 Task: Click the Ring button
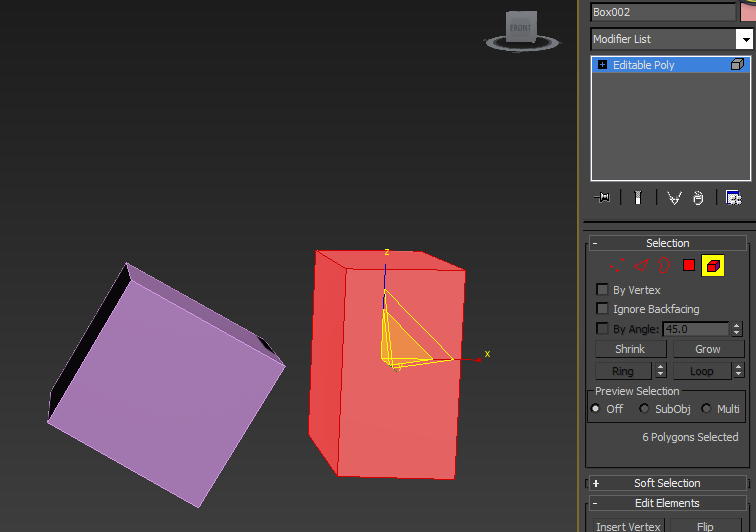pos(623,371)
